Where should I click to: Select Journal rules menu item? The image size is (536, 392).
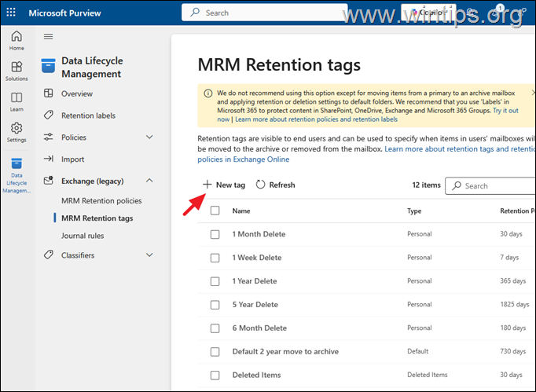click(x=83, y=236)
